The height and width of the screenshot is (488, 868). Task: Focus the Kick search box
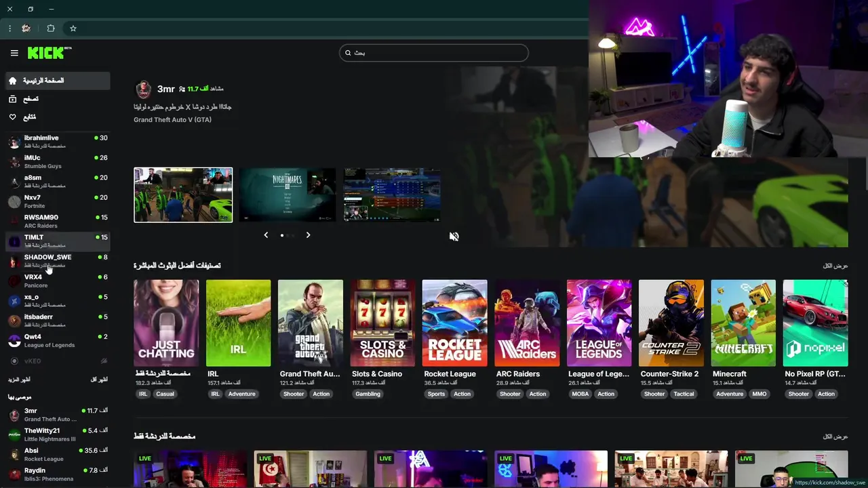[434, 53]
